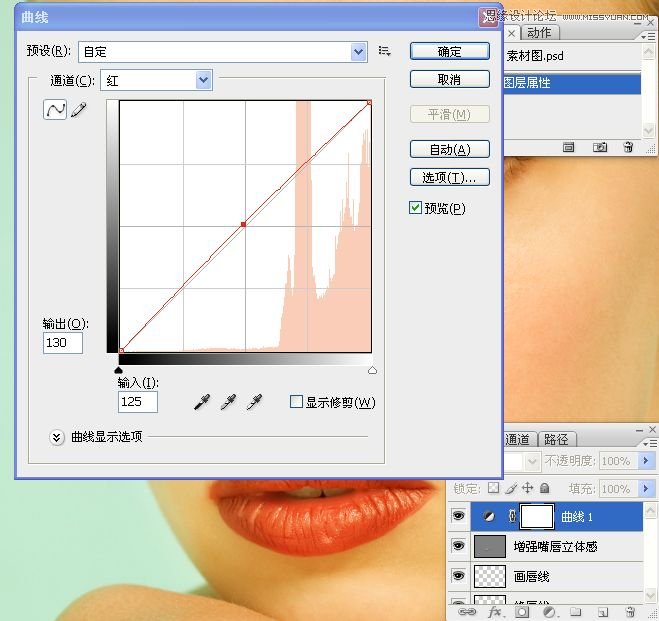The image size is (659, 621).
Task: Toggle the 预览(P) preview checkbox
Action: tap(415, 208)
